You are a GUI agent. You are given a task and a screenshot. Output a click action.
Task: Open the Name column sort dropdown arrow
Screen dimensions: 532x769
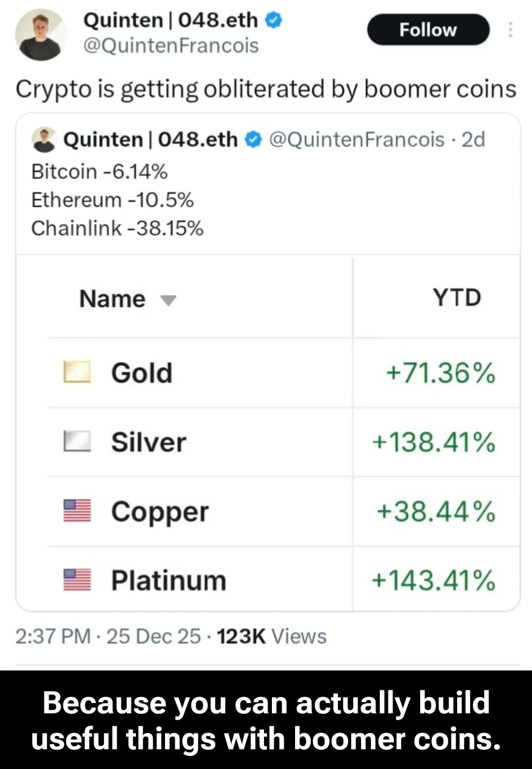[x=168, y=300]
